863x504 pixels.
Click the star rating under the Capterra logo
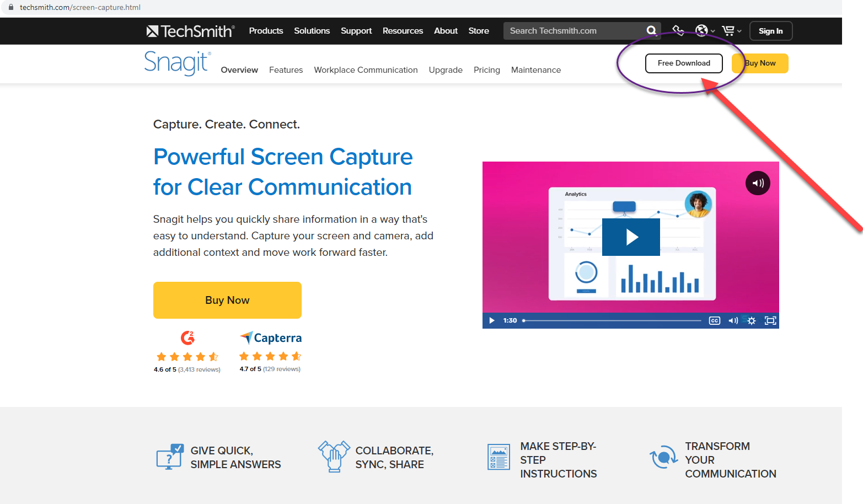click(270, 356)
